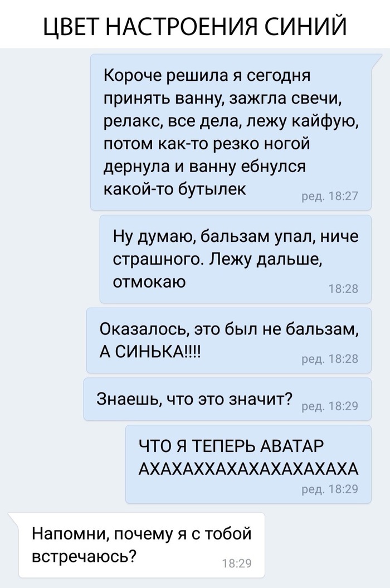The image size is (390, 588).
Task: Select the message starting 'Короче решила я сегодня'
Action: tap(231, 132)
